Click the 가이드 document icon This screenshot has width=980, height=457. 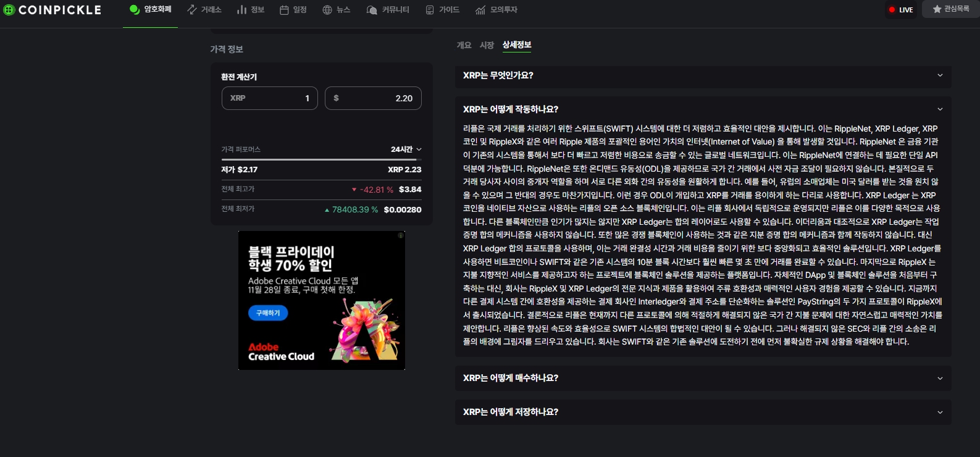coord(430,10)
